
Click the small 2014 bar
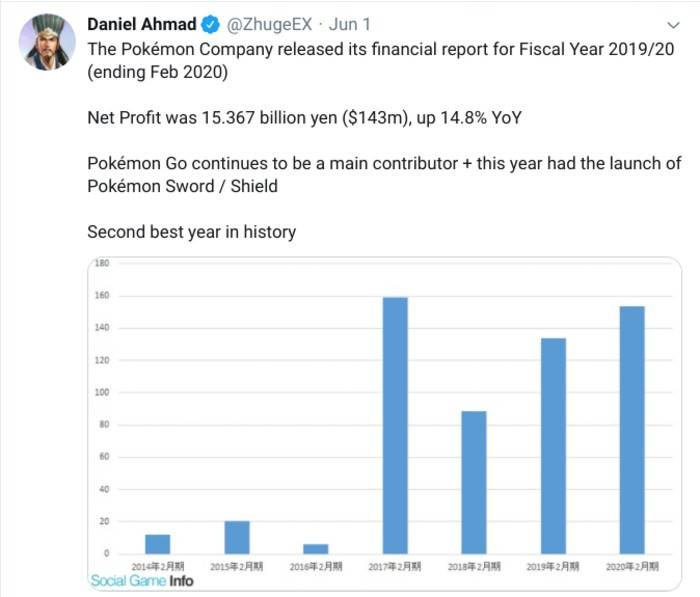[157, 544]
